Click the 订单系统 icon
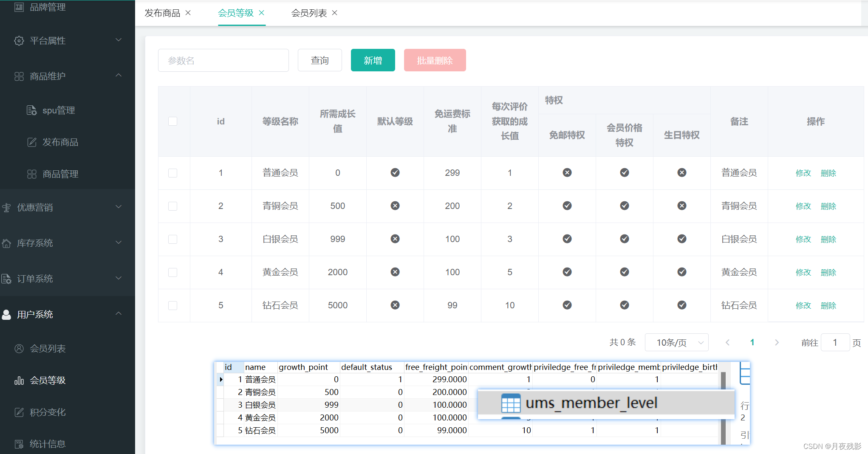The width and height of the screenshot is (868, 454). (6, 279)
